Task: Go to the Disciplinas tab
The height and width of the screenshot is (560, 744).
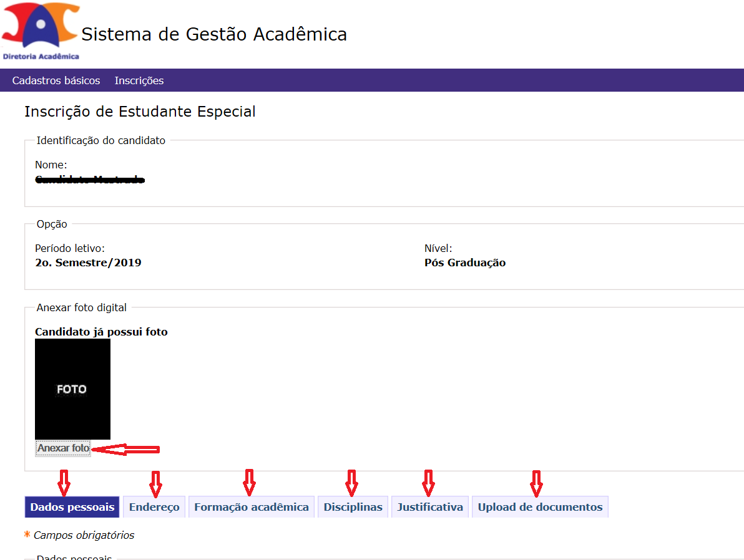Action: (x=353, y=507)
